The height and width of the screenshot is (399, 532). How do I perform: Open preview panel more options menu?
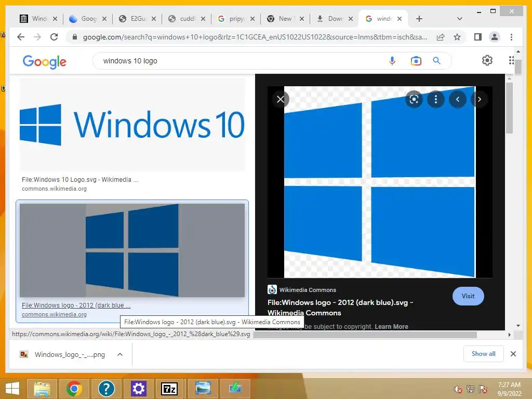pos(436,99)
